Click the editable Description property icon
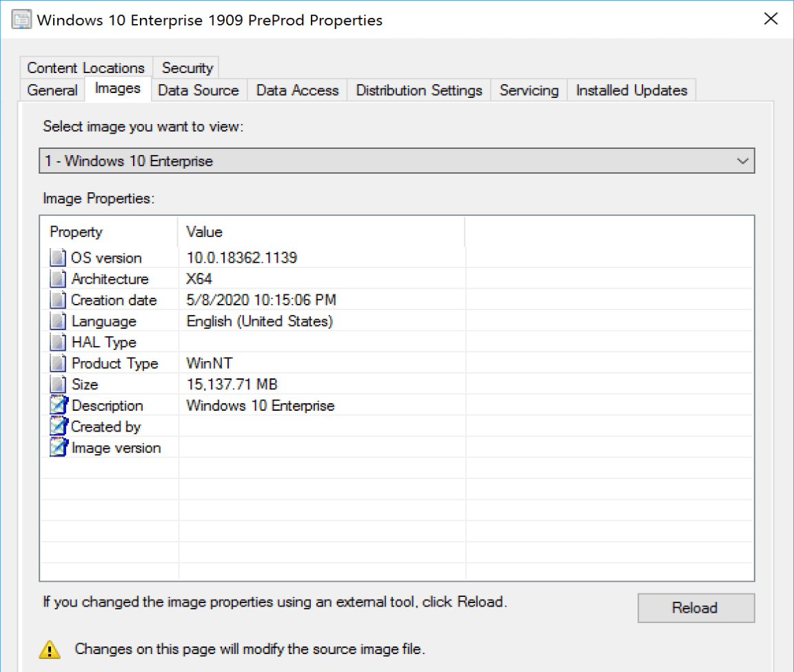The height and width of the screenshot is (672, 794). click(59, 406)
